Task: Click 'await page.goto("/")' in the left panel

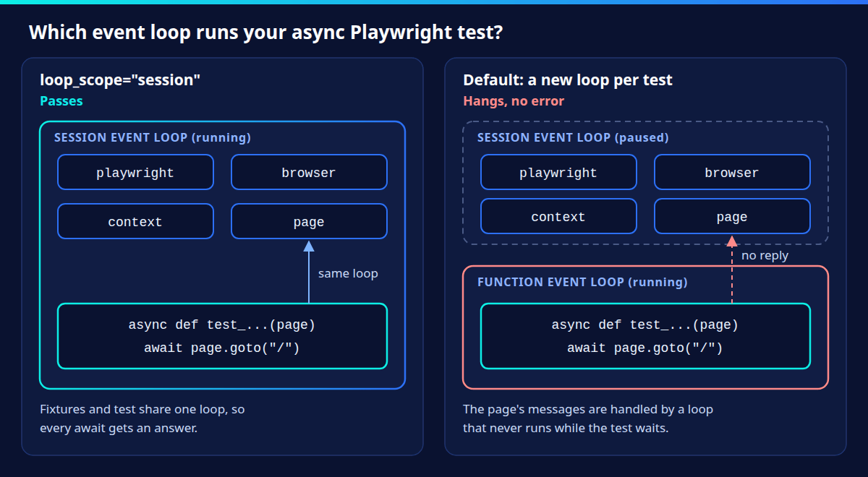Action: coord(222,348)
